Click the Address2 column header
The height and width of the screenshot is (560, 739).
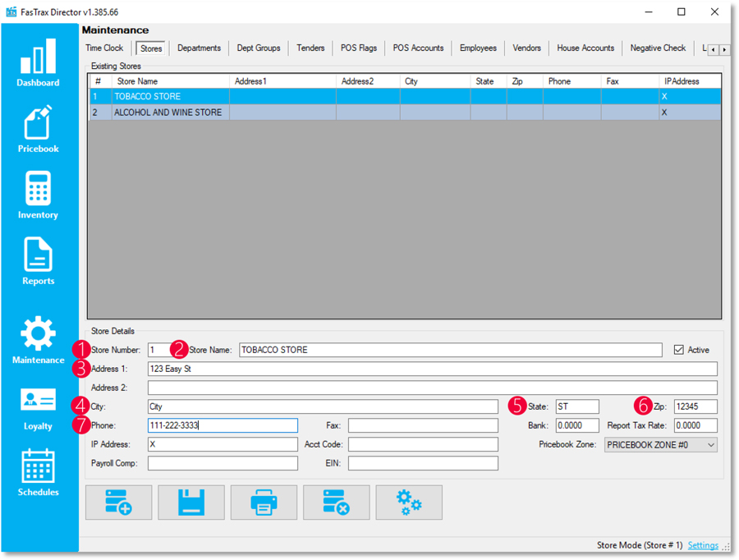[x=368, y=81]
